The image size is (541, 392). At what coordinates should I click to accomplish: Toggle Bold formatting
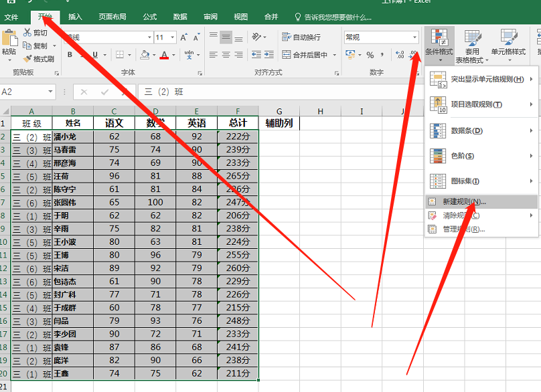click(x=70, y=54)
